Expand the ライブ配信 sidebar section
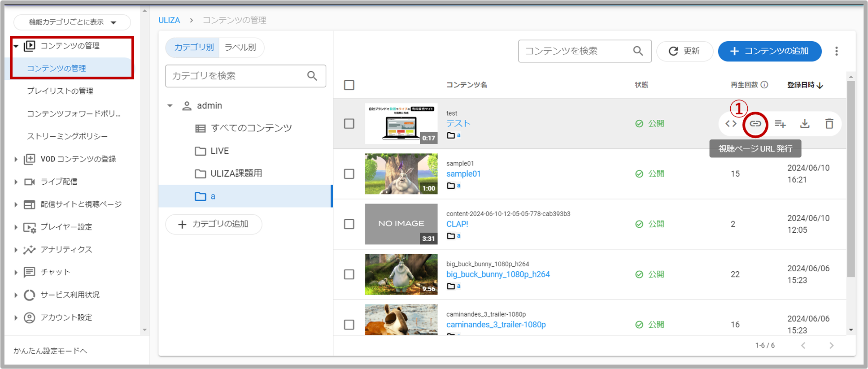This screenshot has height=369, width=868. pyautogui.click(x=16, y=182)
